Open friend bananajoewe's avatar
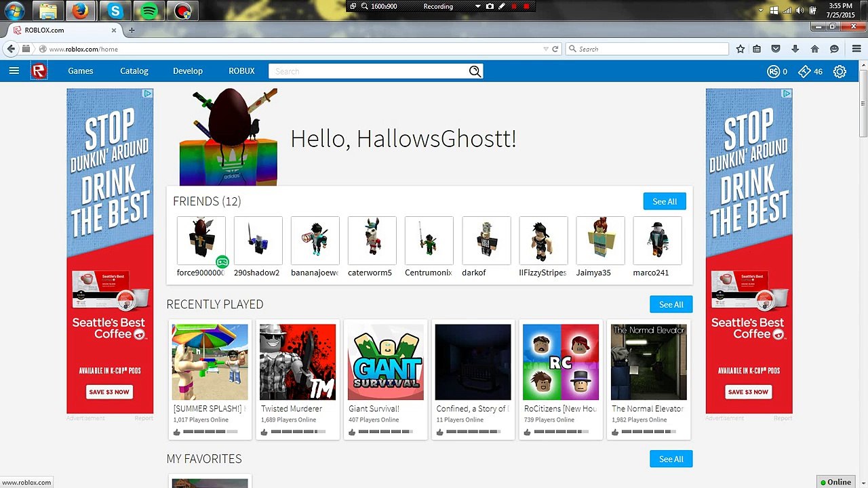868x488 pixels. [315, 241]
